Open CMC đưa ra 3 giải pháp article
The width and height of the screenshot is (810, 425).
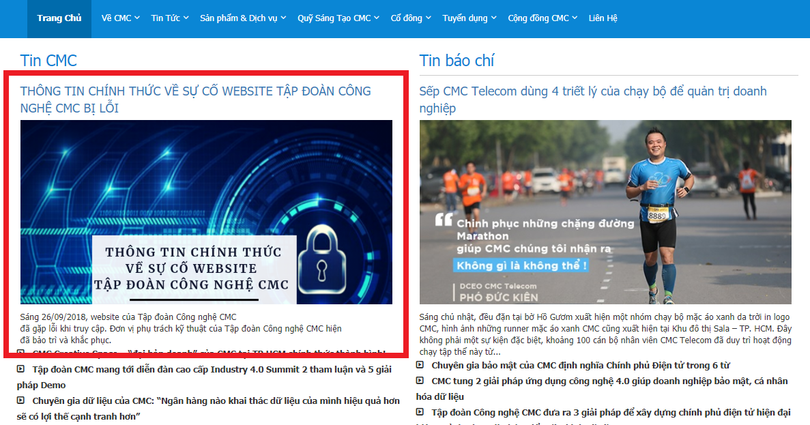(x=611, y=412)
